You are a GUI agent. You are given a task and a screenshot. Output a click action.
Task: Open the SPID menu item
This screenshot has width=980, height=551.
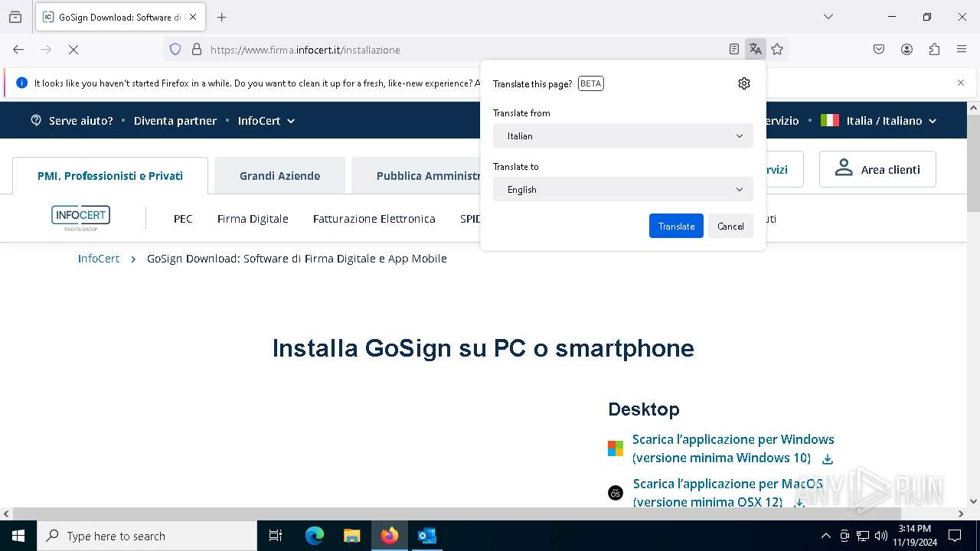(470, 219)
